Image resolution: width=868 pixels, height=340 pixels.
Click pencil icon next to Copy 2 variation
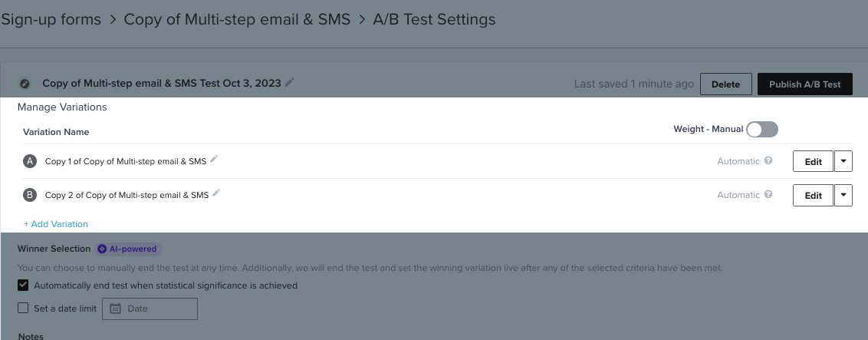click(x=216, y=193)
